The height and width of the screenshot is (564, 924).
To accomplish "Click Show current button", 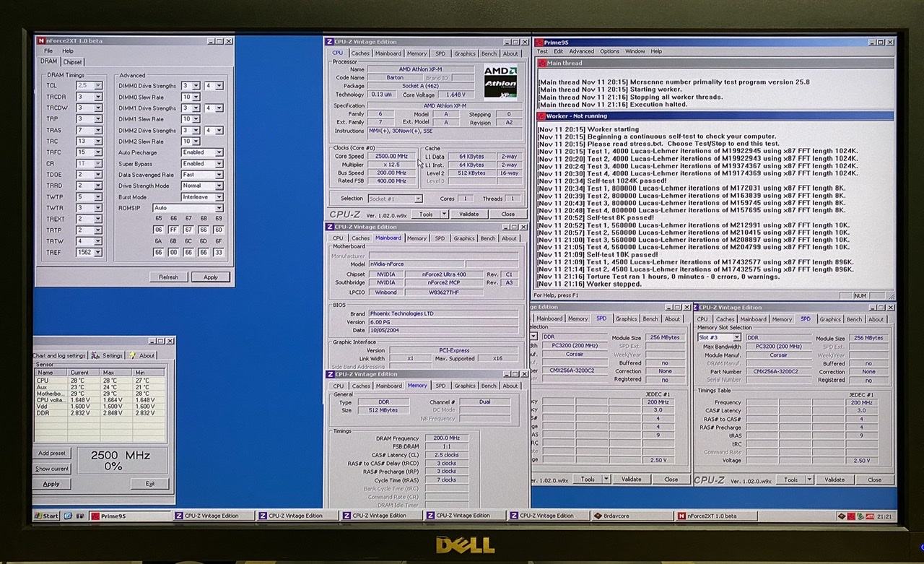I will pos(52,469).
